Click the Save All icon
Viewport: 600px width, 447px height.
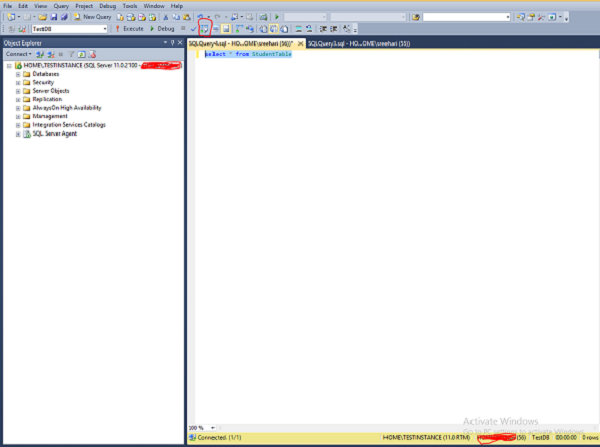pyautogui.click(x=65, y=17)
